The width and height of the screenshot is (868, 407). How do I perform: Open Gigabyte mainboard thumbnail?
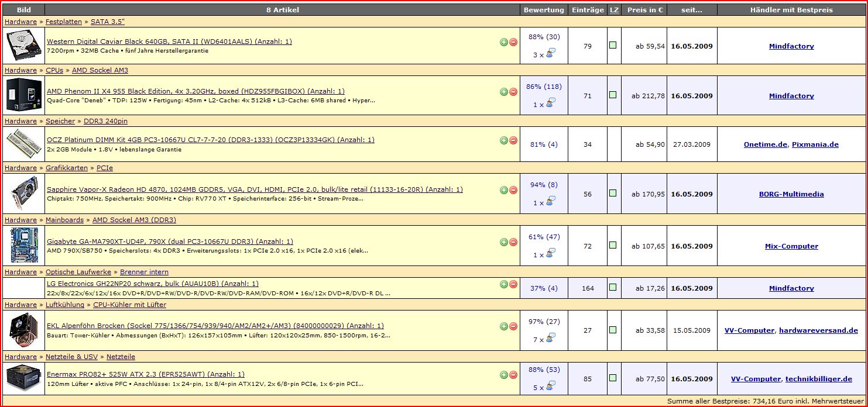pyautogui.click(x=24, y=246)
